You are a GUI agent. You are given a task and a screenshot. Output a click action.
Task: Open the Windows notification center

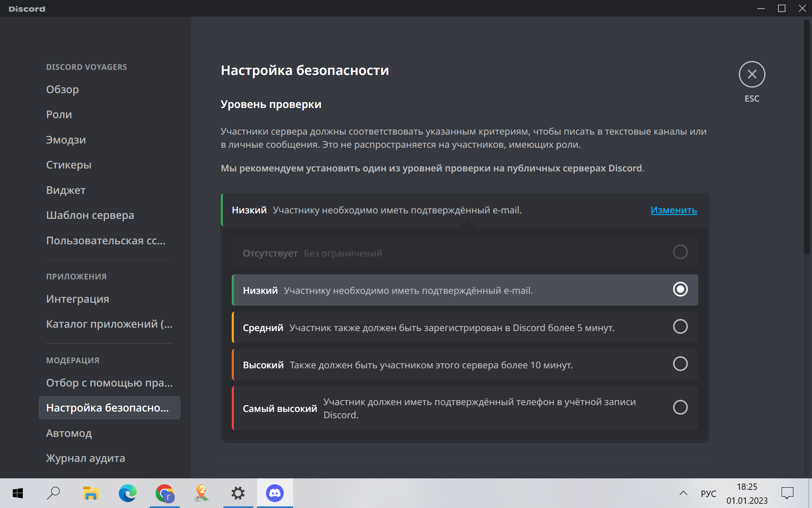click(787, 493)
